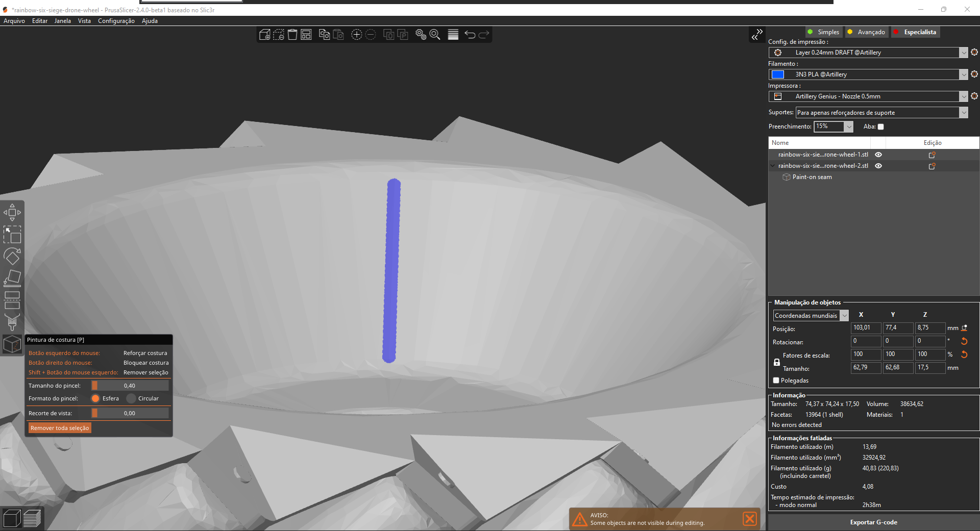This screenshot has width=980, height=531.
Task: Click the Add instance plus icon
Action: tap(356, 35)
